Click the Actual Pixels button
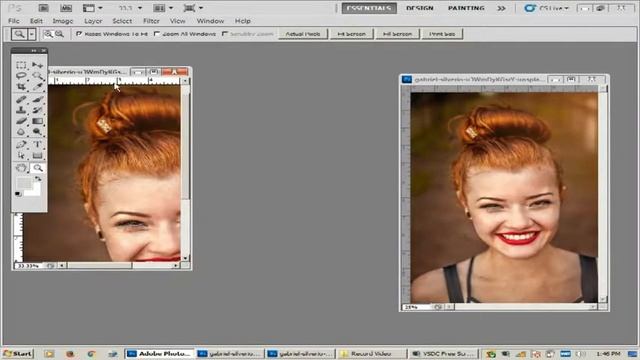The image size is (640, 360). 303,34
